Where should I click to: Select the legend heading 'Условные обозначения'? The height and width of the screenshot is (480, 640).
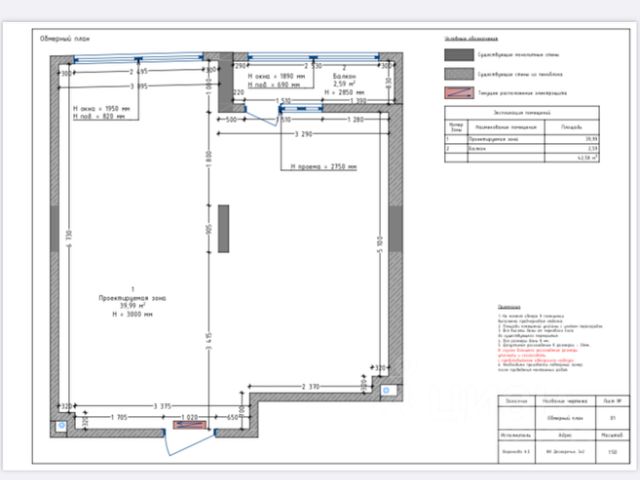coord(471,39)
